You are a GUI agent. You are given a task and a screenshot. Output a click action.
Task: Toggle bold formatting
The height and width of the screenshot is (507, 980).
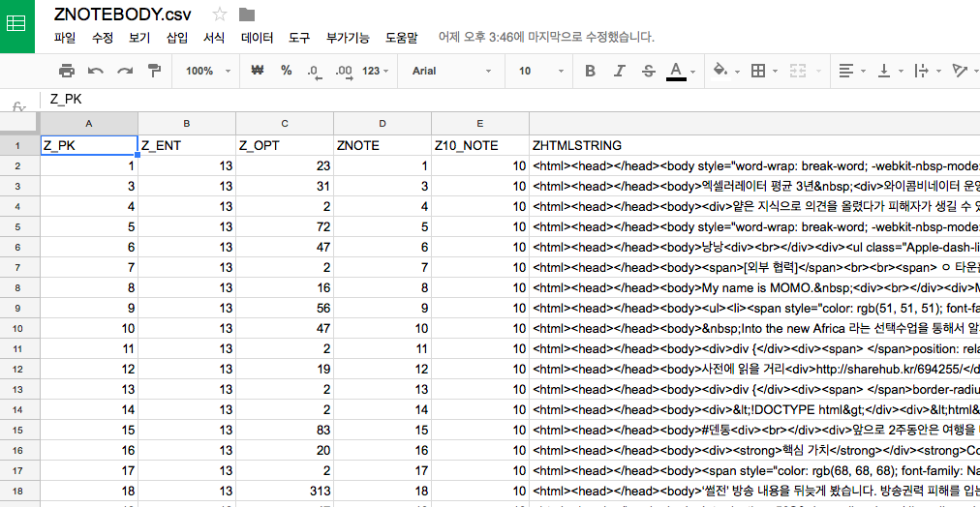tap(590, 72)
